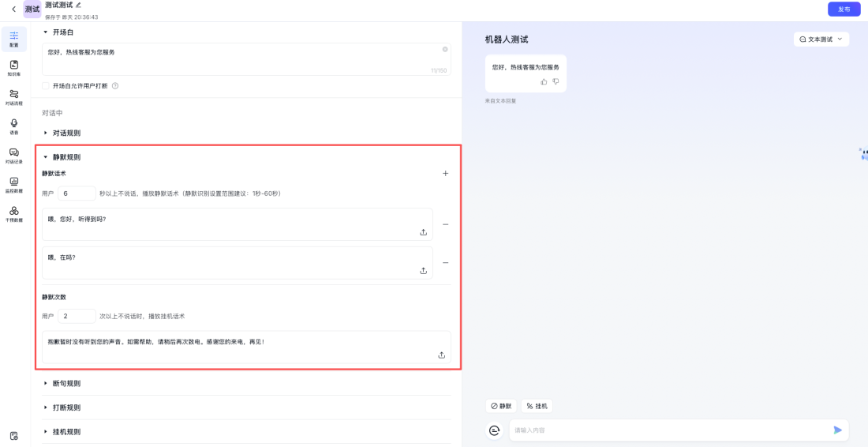Click the thumbs-up icon on the greeting
The width and height of the screenshot is (868, 447).
544,81
